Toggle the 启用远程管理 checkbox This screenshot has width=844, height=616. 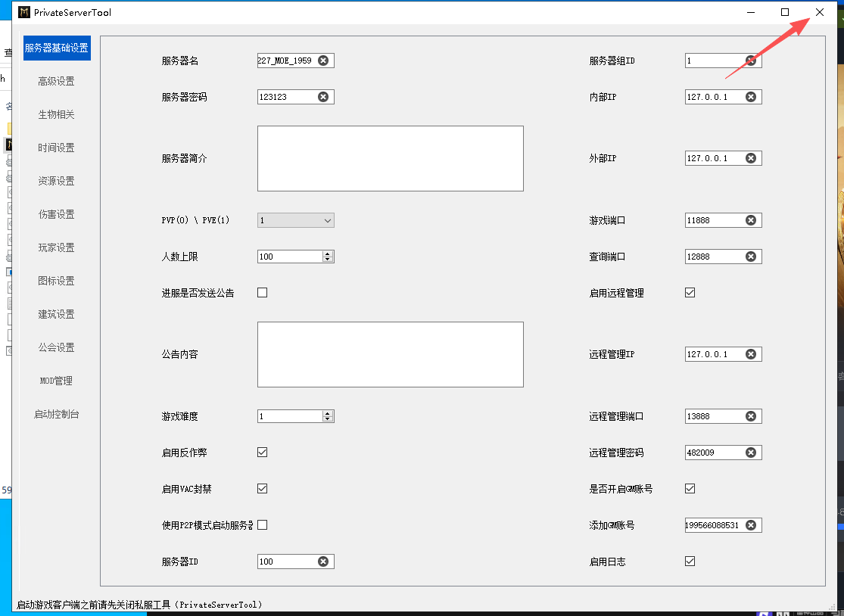[690, 293]
